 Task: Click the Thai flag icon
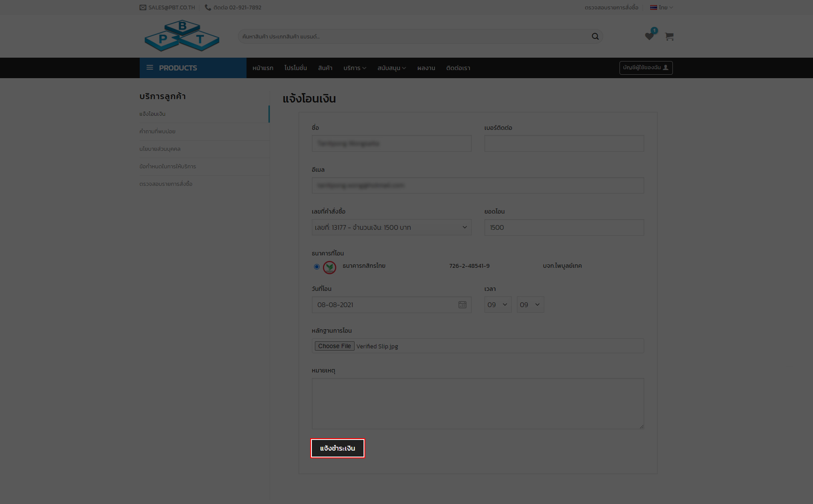tap(654, 7)
